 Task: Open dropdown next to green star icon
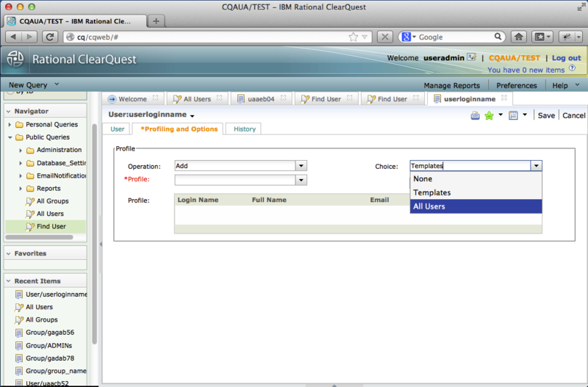point(501,115)
